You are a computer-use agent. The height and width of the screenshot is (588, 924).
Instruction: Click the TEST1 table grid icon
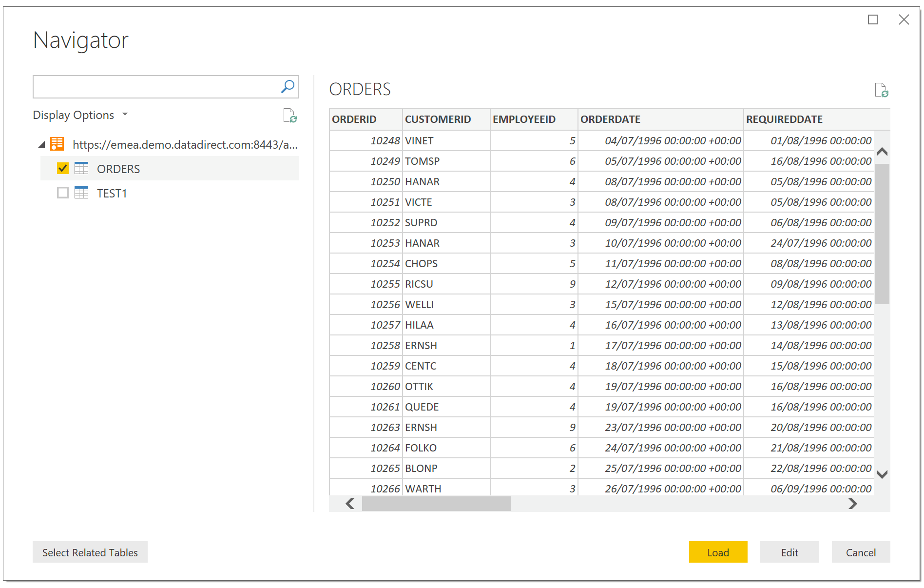coord(81,193)
